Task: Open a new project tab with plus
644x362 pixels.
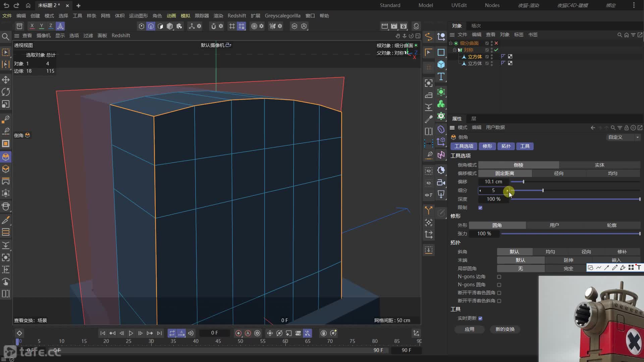Action: point(78,6)
